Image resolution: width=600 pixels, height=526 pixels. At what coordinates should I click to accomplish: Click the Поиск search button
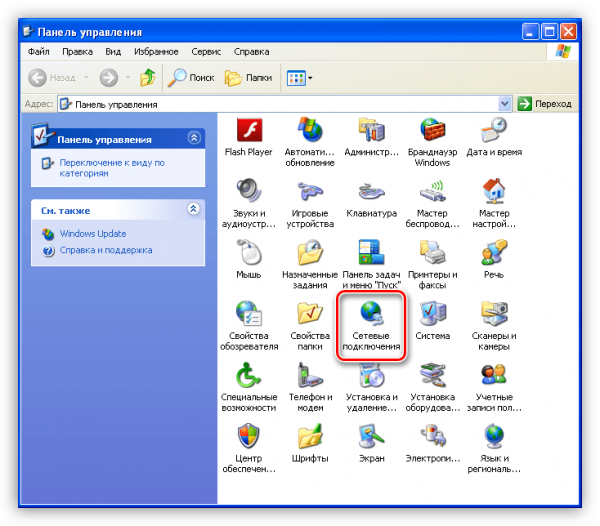pos(191,78)
